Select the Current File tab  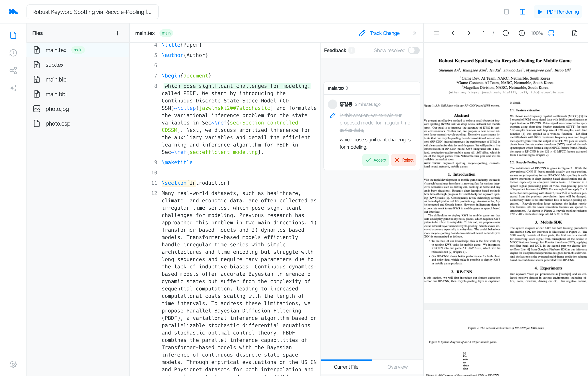click(x=346, y=367)
